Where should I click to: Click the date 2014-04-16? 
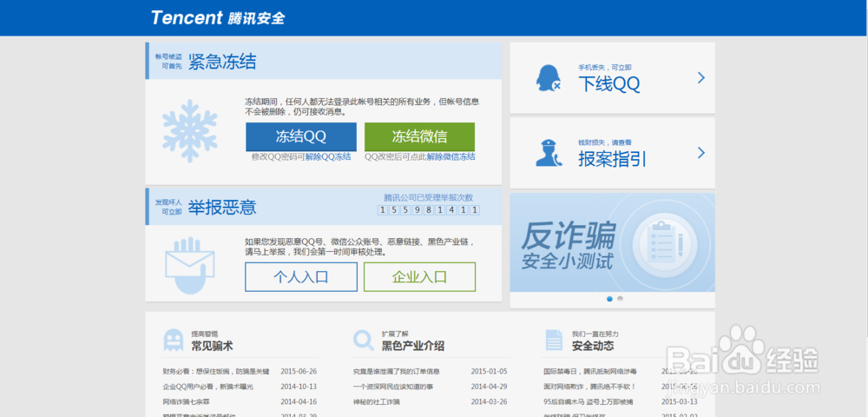click(299, 401)
